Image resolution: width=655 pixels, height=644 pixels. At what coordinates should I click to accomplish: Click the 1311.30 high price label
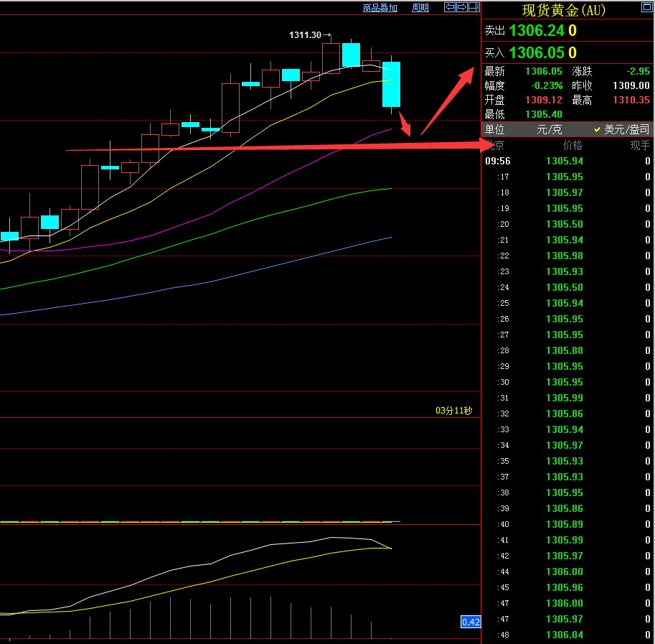[306, 35]
